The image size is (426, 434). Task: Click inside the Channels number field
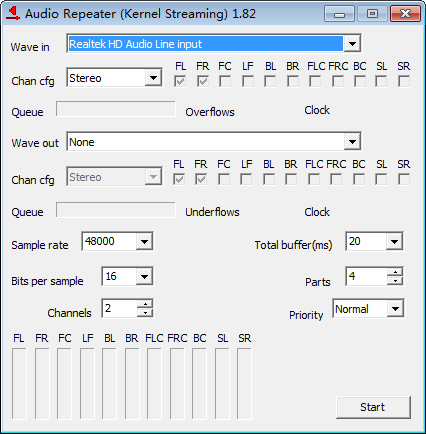(120, 308)
